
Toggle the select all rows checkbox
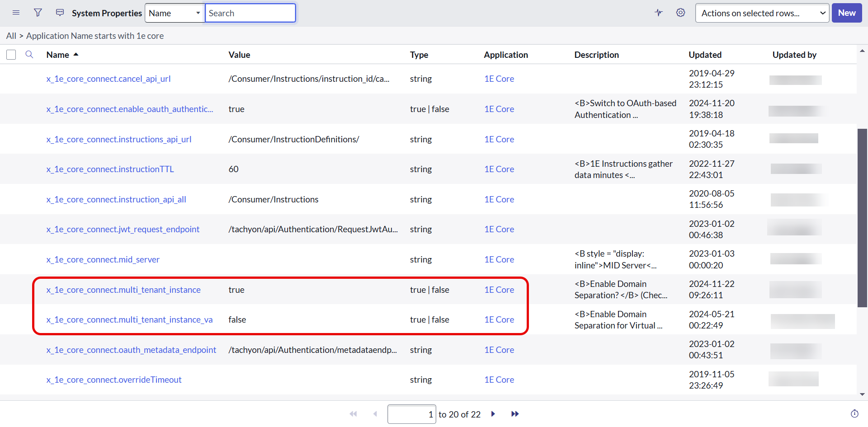coord(11,55)
